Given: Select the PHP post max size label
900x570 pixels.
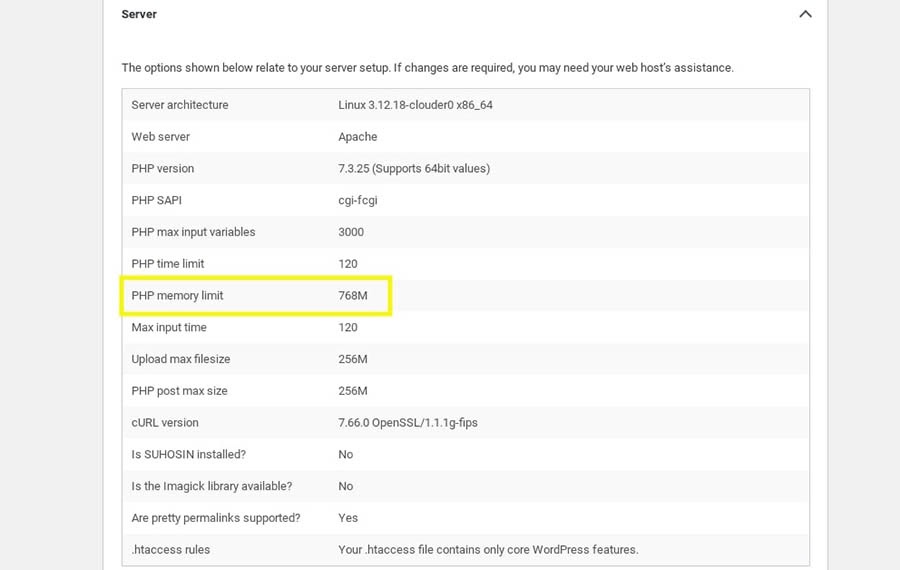Looking at the screenshot, I should coord(179,391).
